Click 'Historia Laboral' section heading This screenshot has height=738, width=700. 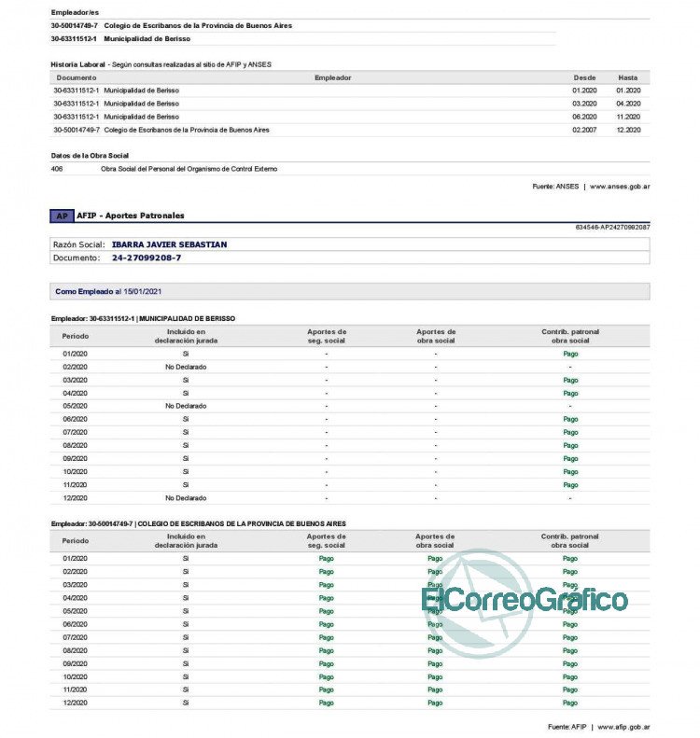[77, 64]
